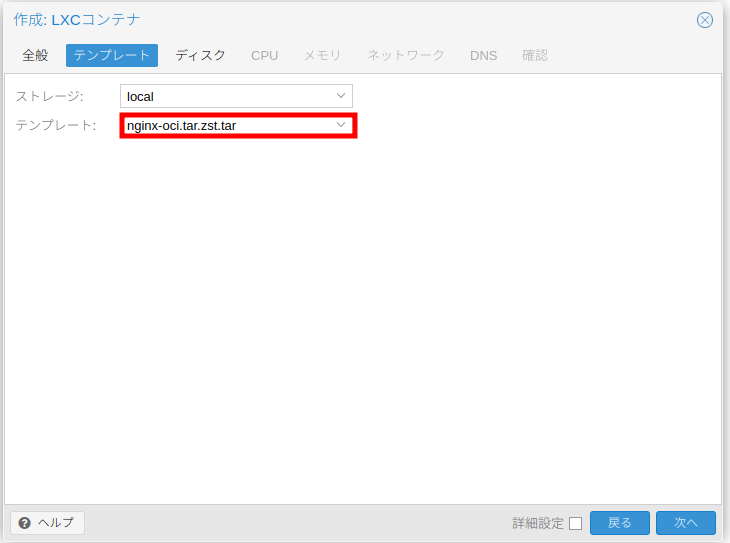Click the 作成: LXCコンテナ title
730x543 pixels.
77,20
